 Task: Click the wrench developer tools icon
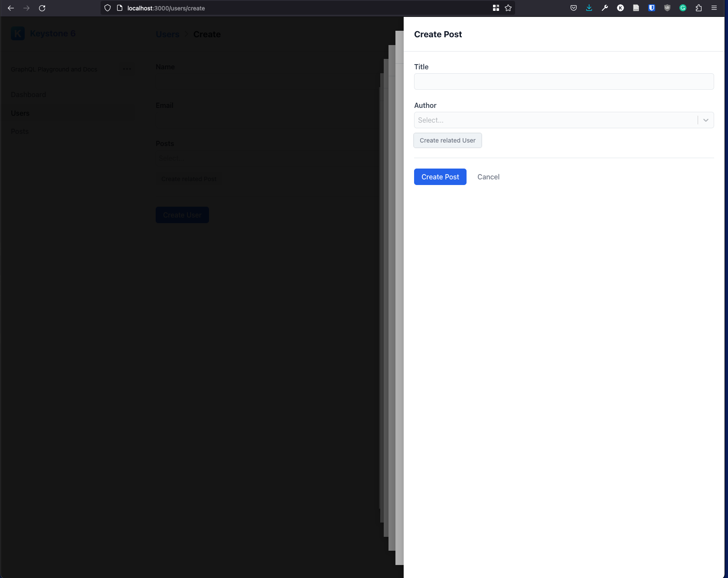click(605, 8)
